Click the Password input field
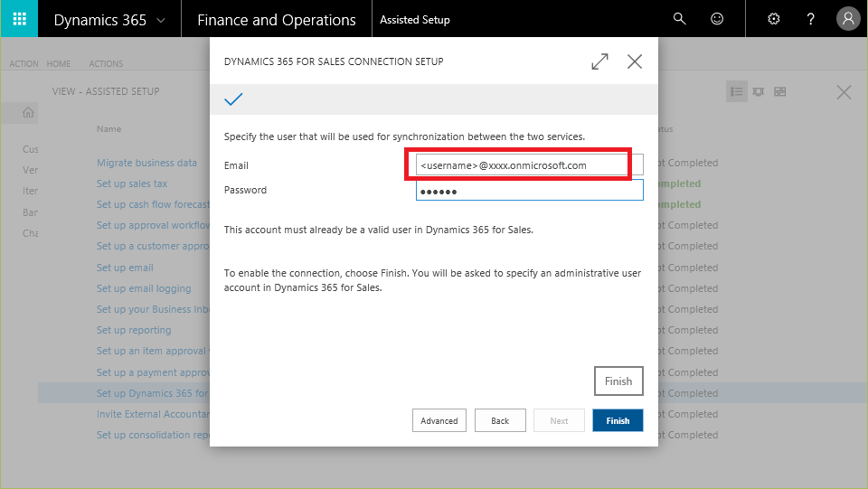The width and height of the screenshot is (868, 489). (529, 190)
